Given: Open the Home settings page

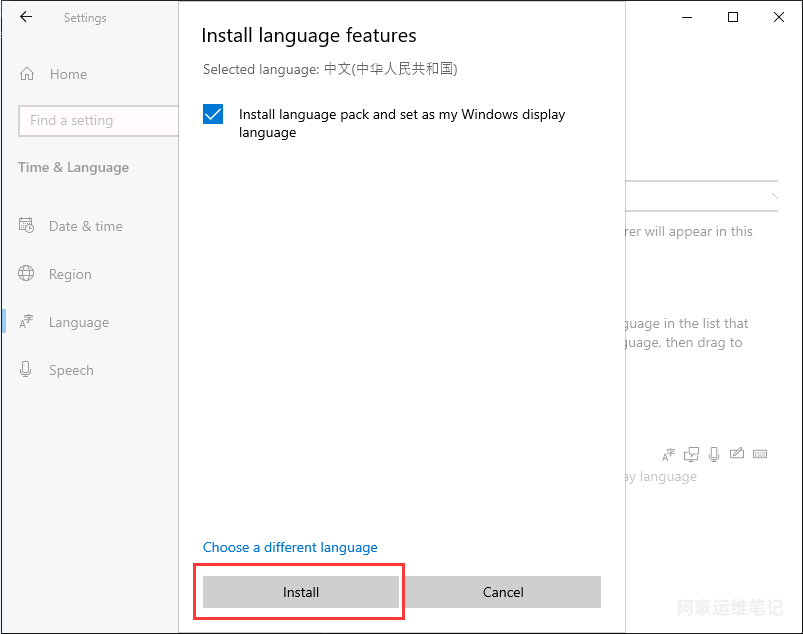Looking at the screenshot, I should coord(67,74).
